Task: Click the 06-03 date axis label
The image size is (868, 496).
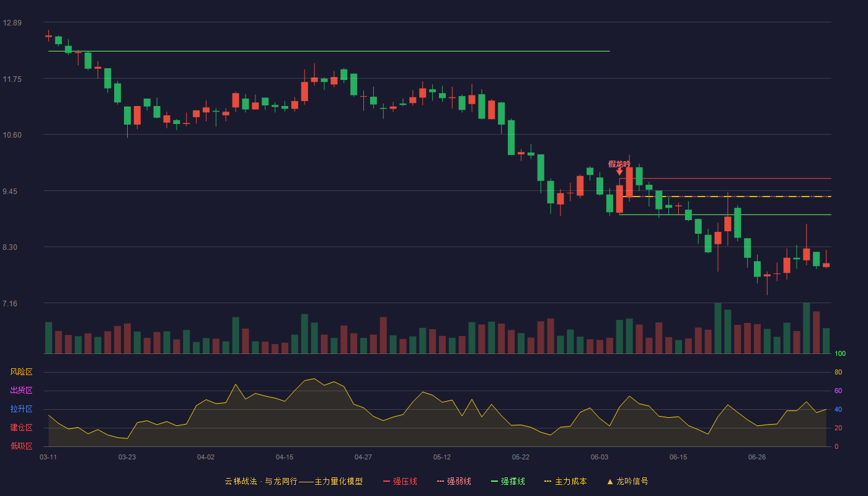Action: 600,457
